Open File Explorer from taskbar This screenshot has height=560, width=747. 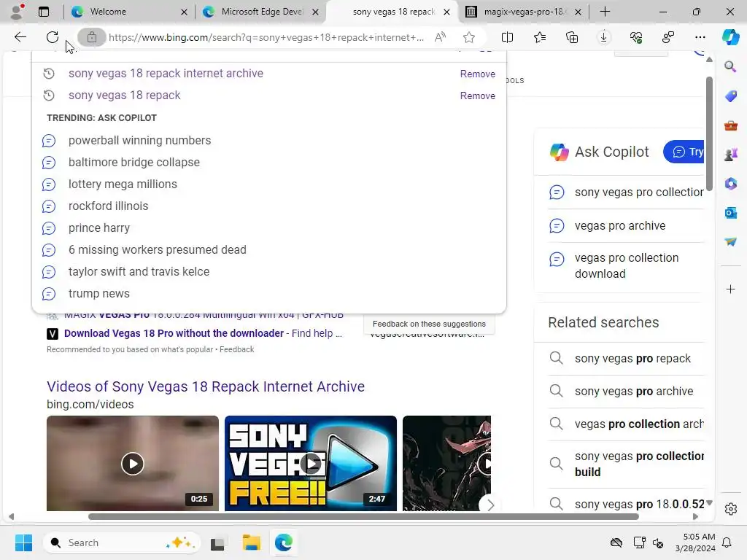[251, 542]
